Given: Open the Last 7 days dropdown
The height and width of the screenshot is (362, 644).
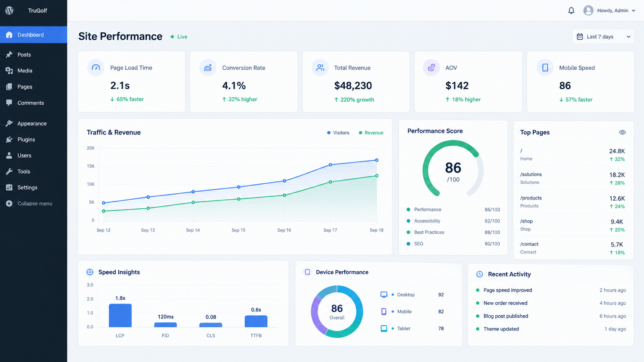Looking at the screenshot, I should pos(603,37).
